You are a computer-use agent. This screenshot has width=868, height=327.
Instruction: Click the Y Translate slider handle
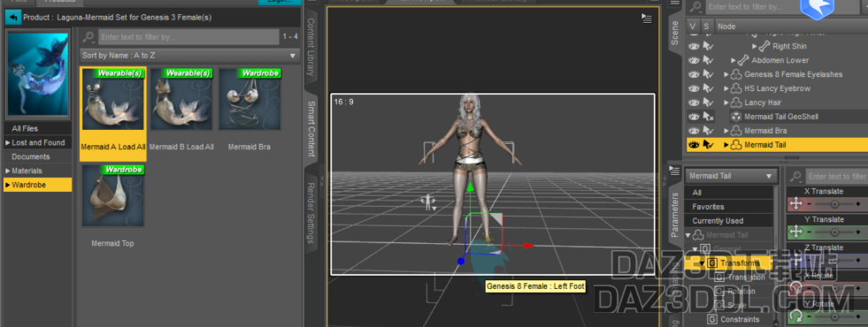(x=834, y=233)
